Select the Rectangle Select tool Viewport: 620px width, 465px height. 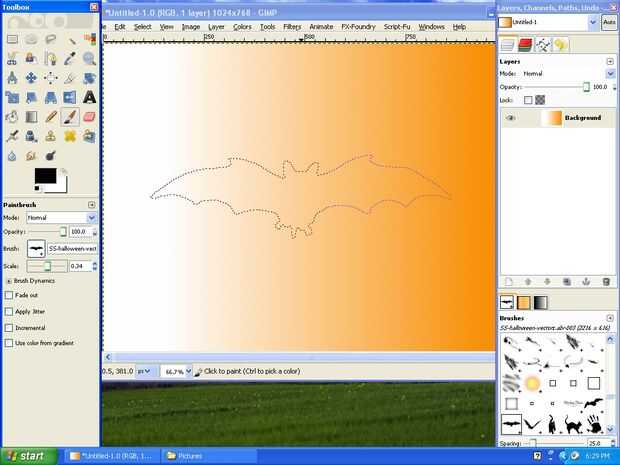point(12,39)
